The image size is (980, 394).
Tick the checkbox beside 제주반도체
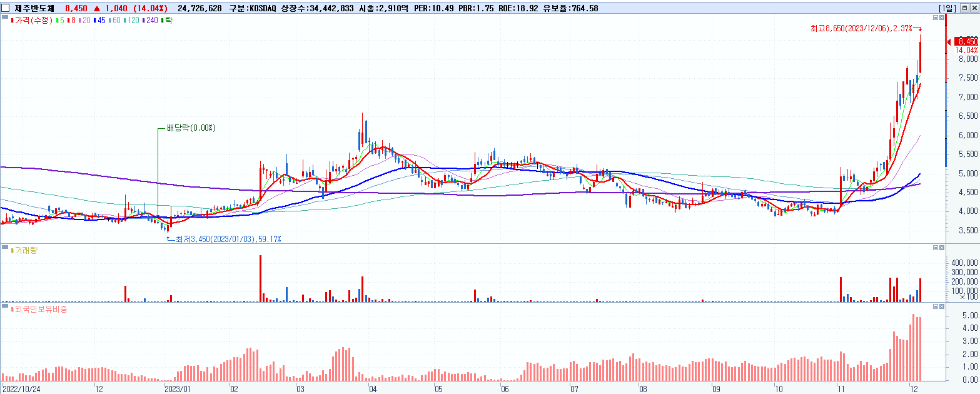6,8
